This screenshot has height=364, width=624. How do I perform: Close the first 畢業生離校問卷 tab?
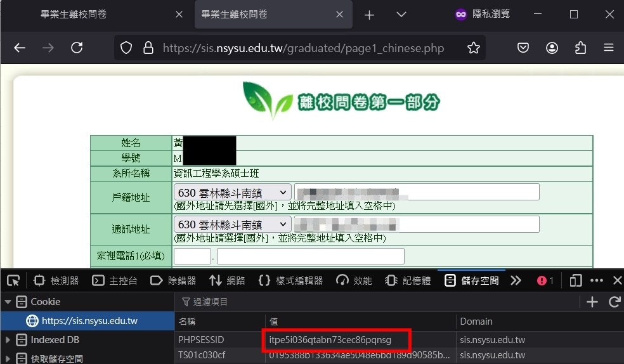(x=179, y=15)
